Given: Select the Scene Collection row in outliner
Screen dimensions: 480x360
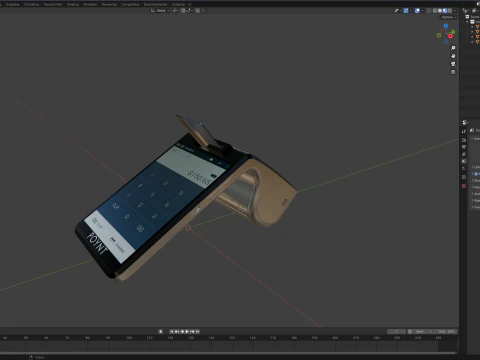Looking at the screenshot, I should pyautogui.click(x=471, y=17).
